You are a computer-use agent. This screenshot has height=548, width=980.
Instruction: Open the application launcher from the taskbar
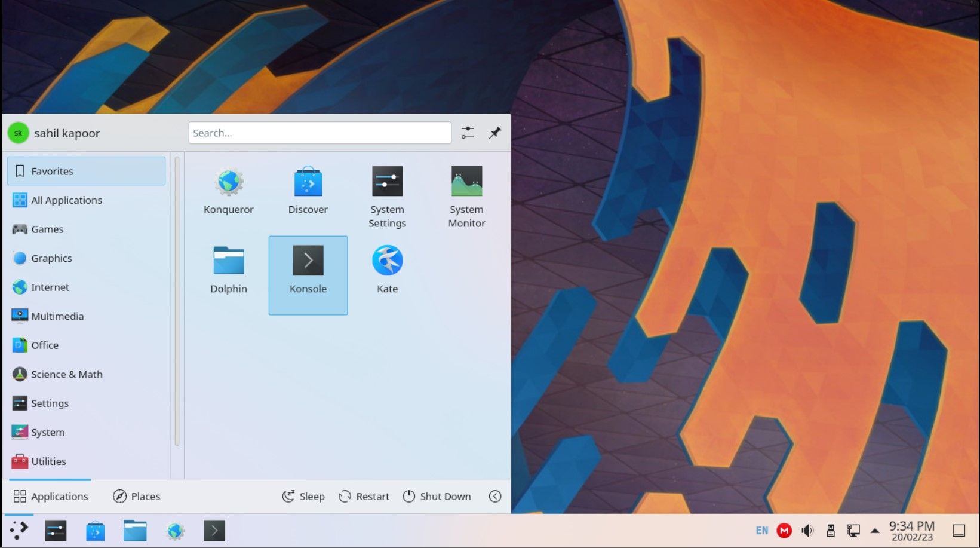(19, 530)
